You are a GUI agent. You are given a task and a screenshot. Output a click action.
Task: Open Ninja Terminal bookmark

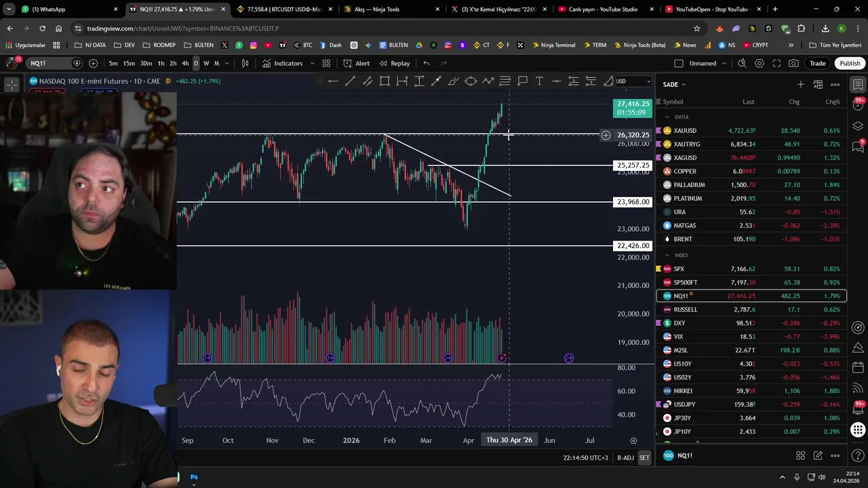click(x=553, y=45)
